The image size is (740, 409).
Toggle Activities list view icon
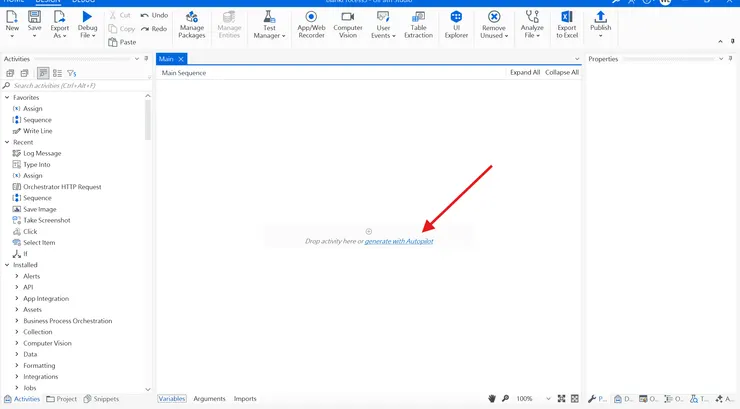[x=57, y=73]
